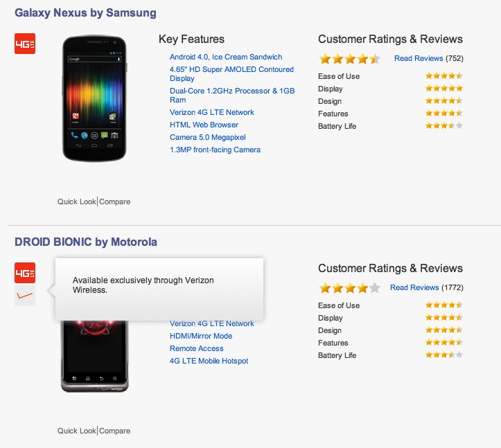Open DROID BIONIC by Motorola title
Viewport: 501px width, 448px height.
pyautogui.click(x=86, y=242)
